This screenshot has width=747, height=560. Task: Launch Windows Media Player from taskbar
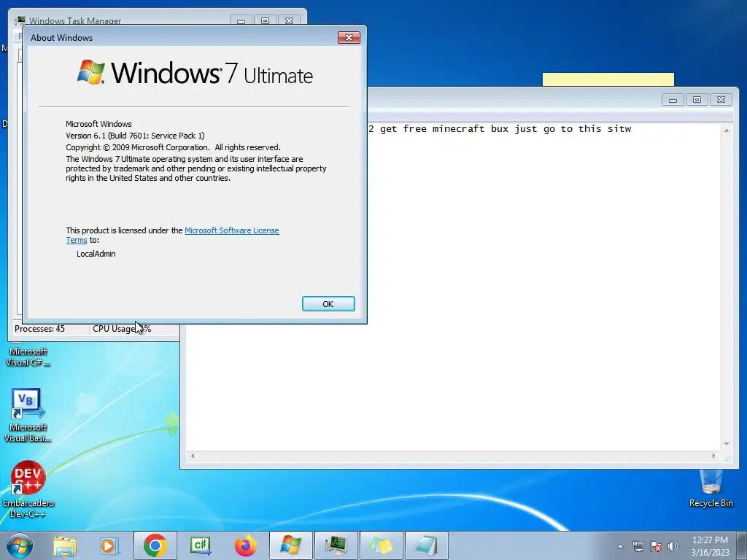pyautogui.click(x=109, y=545)
